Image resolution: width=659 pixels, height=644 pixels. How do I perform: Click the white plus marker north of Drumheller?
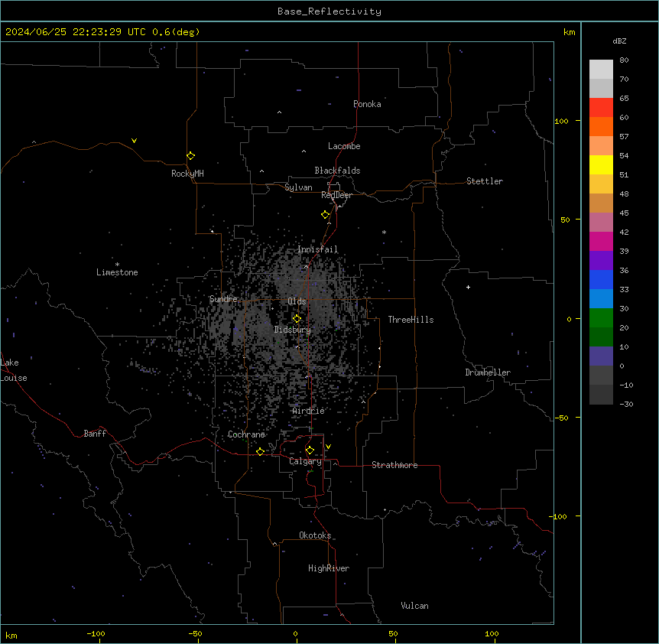468,287
